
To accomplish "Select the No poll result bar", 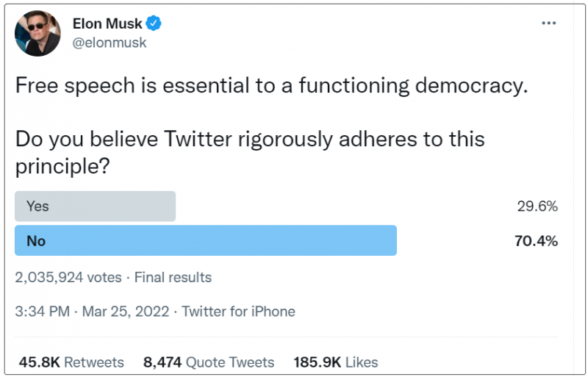I will (206, 240).
